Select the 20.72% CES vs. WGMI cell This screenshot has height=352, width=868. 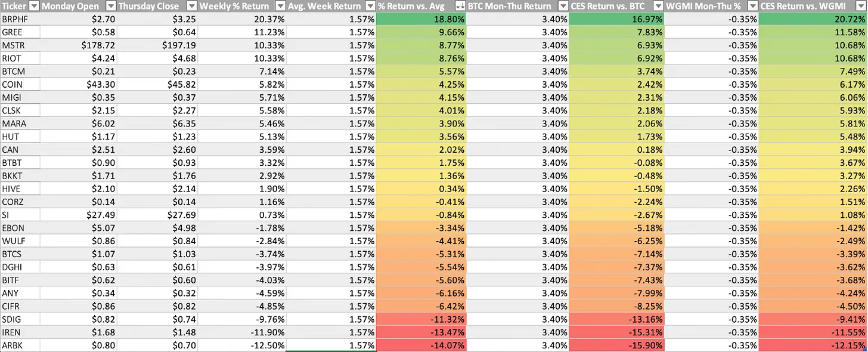pyautogui.click(x=813, y=19)
